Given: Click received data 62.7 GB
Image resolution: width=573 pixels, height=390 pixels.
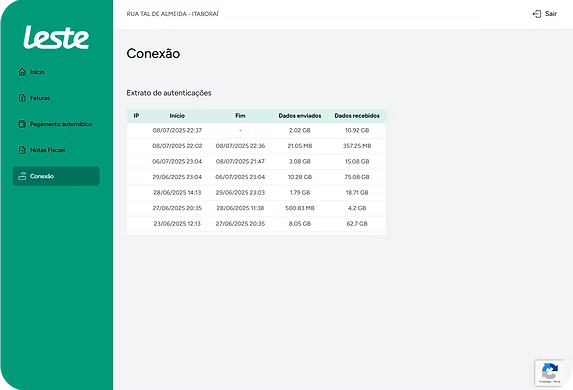Looking at the screenshot, I should pos(357,223).
